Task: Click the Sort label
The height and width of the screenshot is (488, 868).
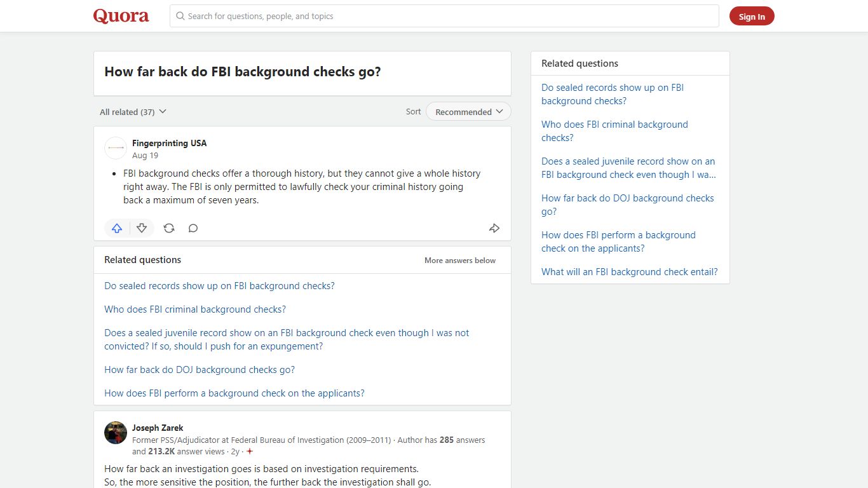Action: [x=413, y=112]
